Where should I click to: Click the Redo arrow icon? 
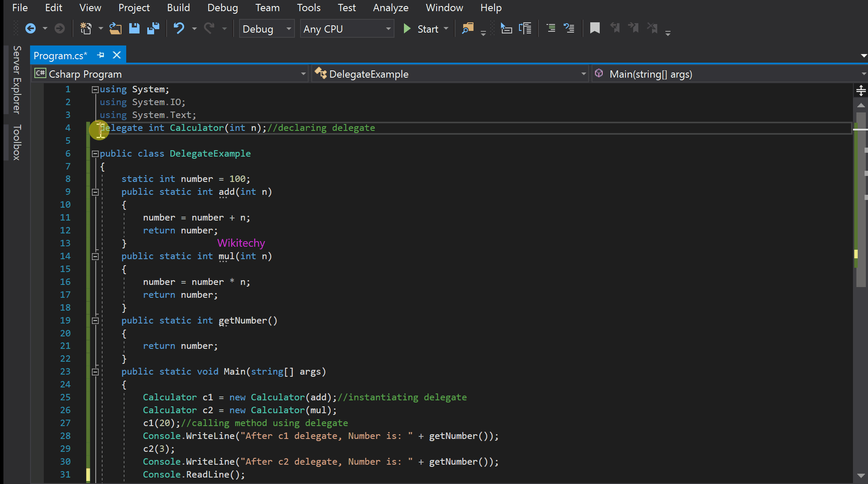209,29
